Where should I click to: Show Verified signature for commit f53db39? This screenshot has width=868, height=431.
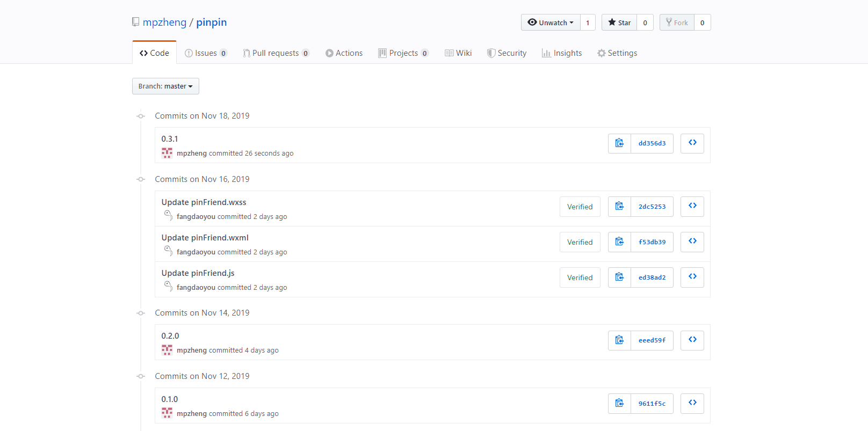tap(580, 242)
